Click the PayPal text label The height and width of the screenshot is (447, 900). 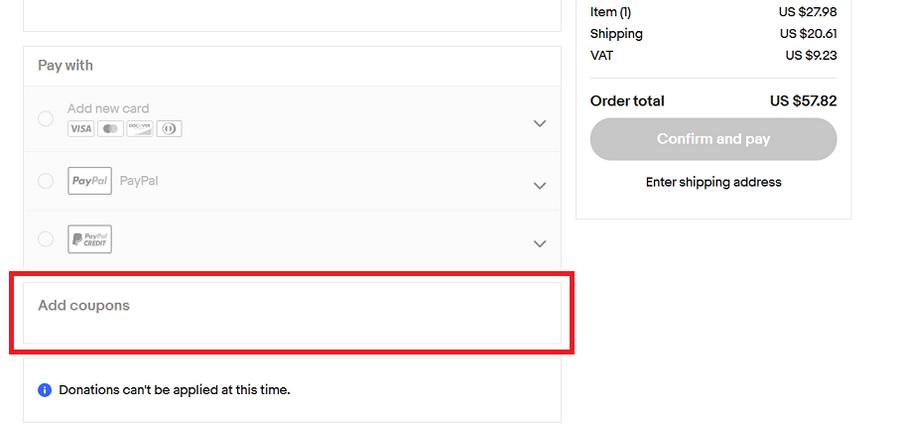pos(139,181)
